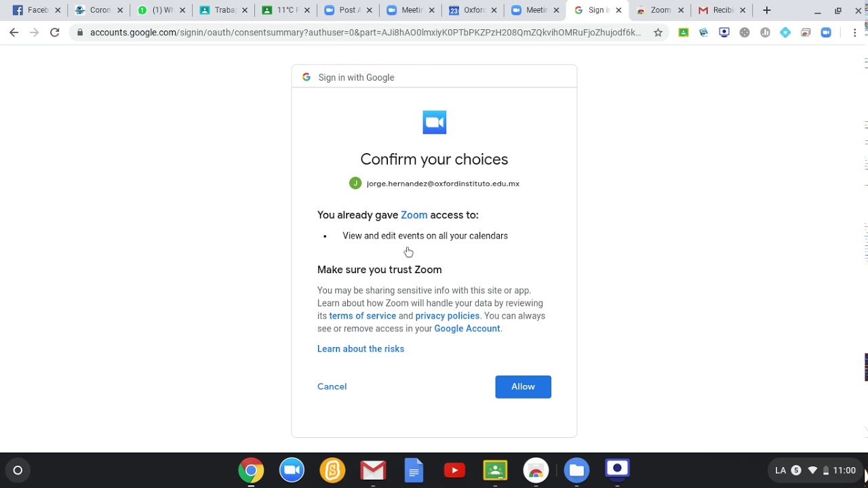Switch to the (1) Wh WhatsApp tab
The height and width of the screenshot is (488, 868).
(161, 10)
